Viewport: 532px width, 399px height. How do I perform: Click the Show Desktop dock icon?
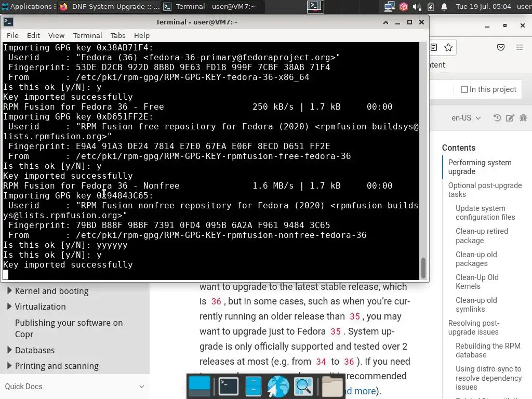(x=199, y=386)
